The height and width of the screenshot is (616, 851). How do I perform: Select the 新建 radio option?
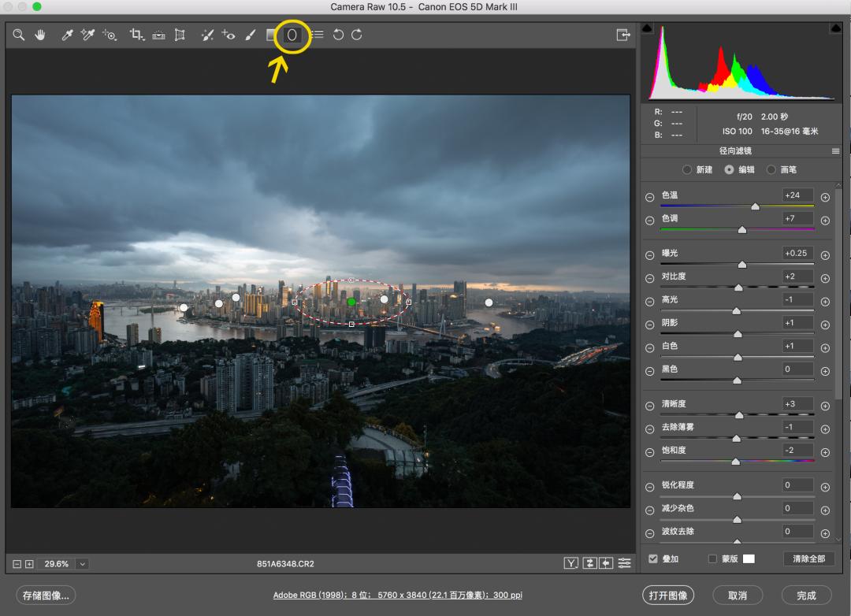[687, 169]
